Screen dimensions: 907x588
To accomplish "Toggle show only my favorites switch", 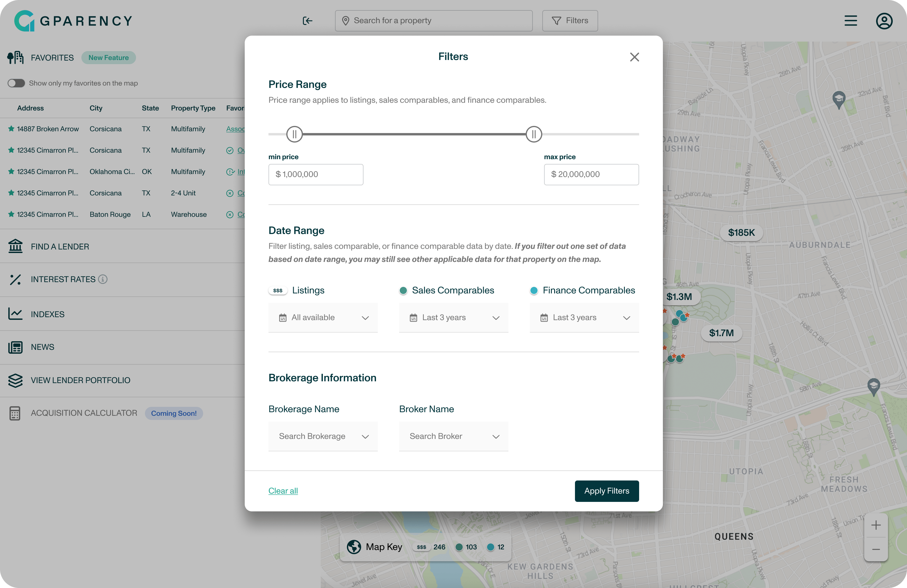I will 16,83.
